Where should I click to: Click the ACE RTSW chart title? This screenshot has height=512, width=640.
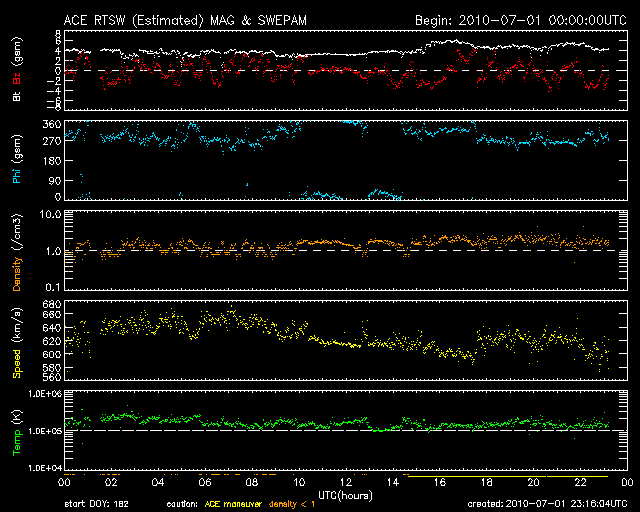coord(183,20)
